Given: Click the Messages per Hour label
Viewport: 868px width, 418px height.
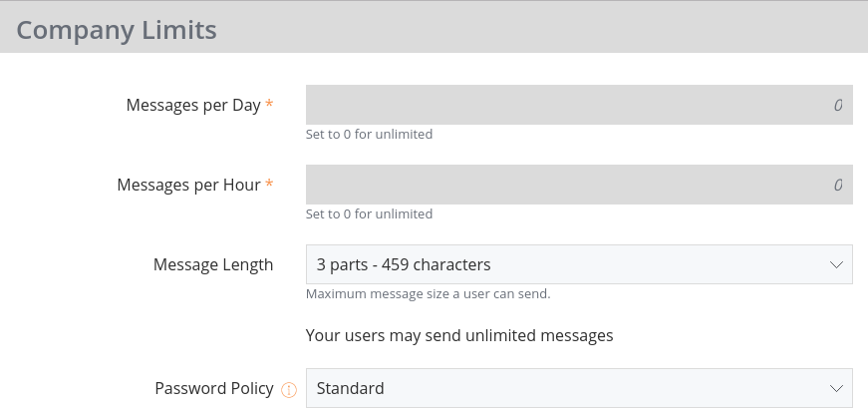Looking at the screenshot, I should point(188,185).
